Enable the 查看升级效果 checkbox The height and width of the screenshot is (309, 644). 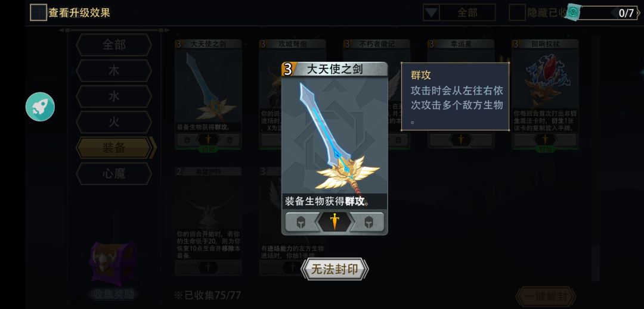click(39, 13)
